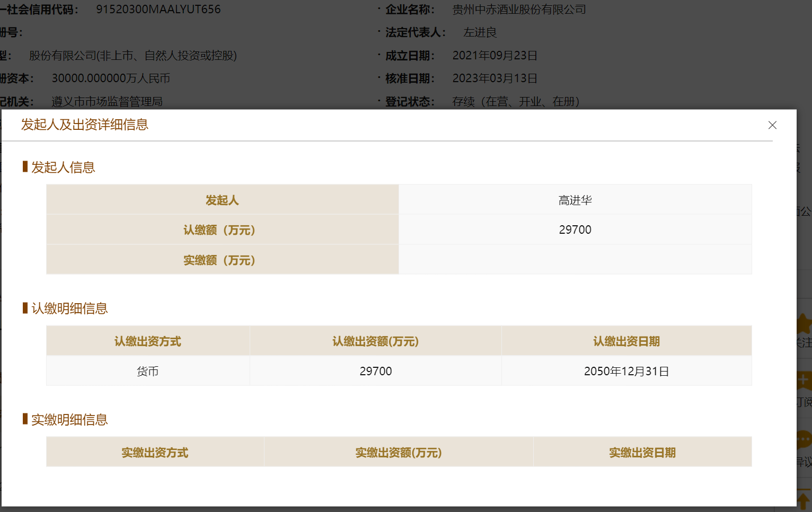The width and height of the screenshot is (812, 512).
Task: Click the 发起人信息 section heading
Action: tap(63, 167)
